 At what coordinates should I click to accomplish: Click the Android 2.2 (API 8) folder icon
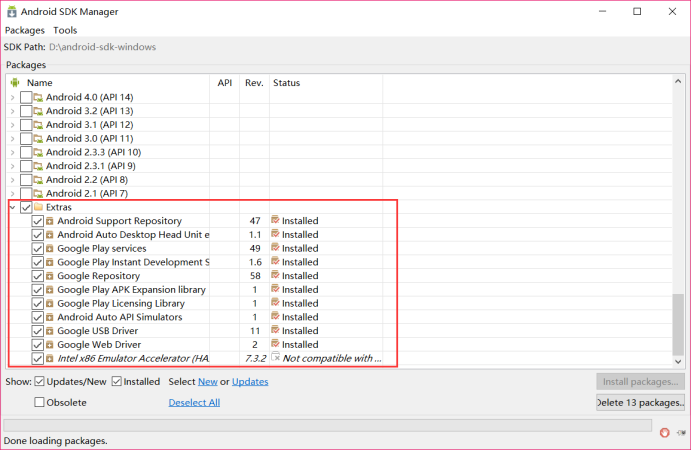point(38,180)
